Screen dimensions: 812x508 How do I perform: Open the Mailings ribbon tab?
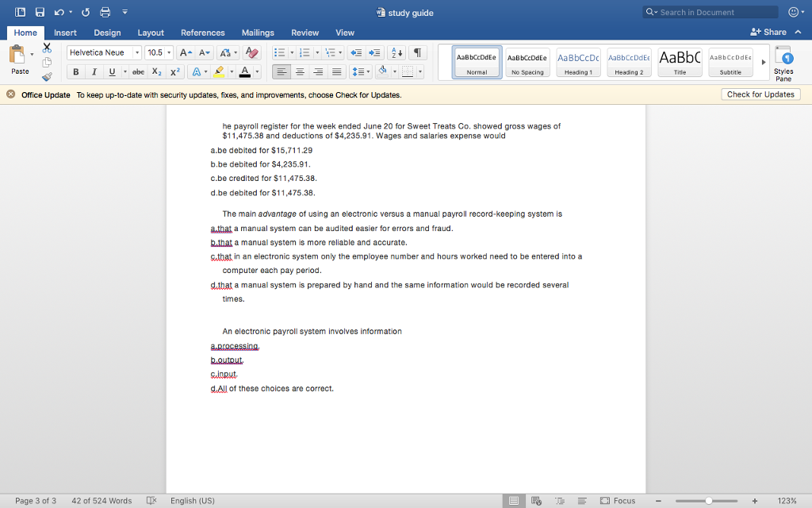pos(259,33)
